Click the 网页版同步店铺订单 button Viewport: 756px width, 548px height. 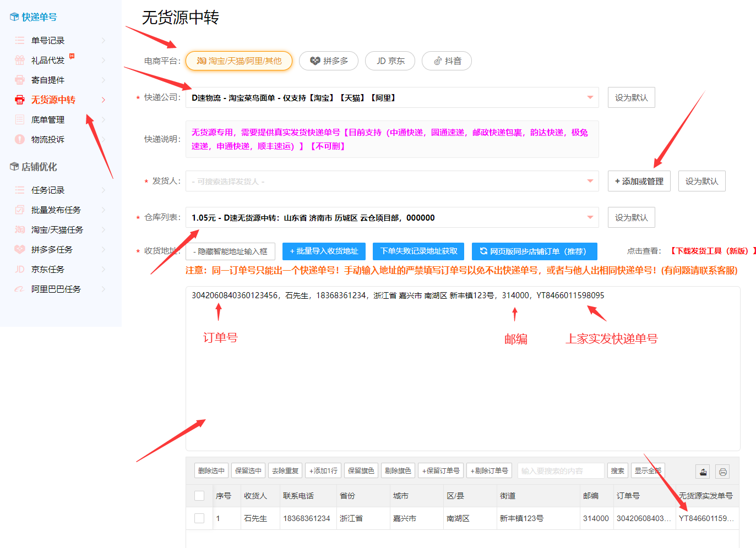pyautogui.click(x=534, y=251)
